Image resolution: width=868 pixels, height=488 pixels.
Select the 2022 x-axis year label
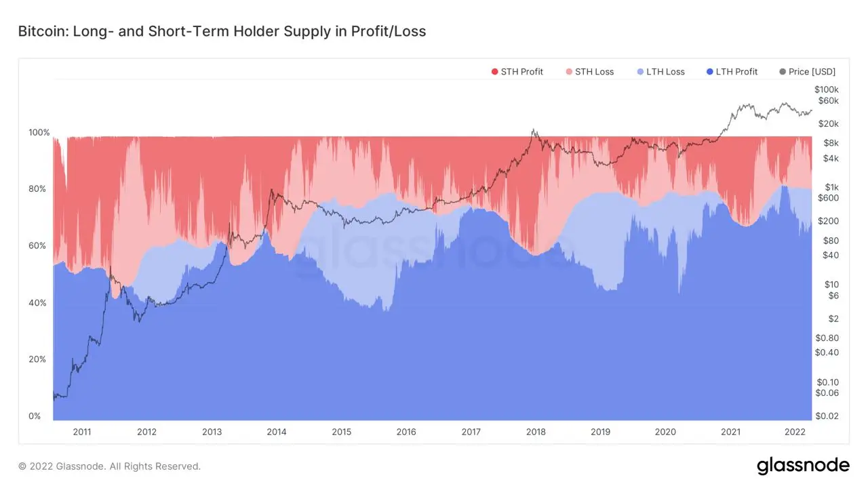click(x=795, y=432)
